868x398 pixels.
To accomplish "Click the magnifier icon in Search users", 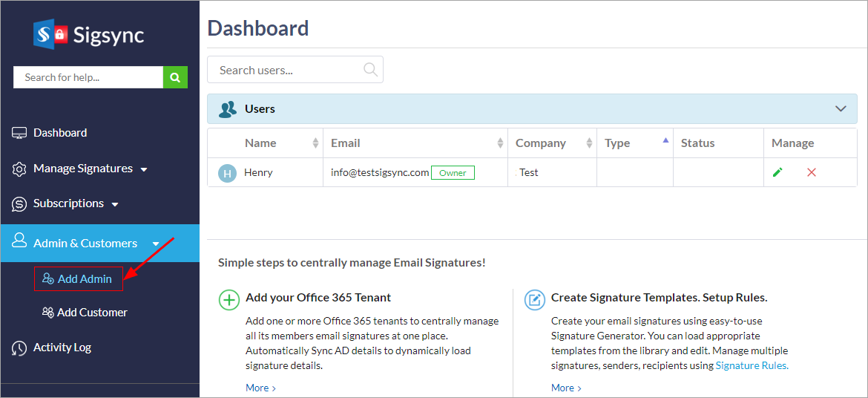I will coord(370,70).
